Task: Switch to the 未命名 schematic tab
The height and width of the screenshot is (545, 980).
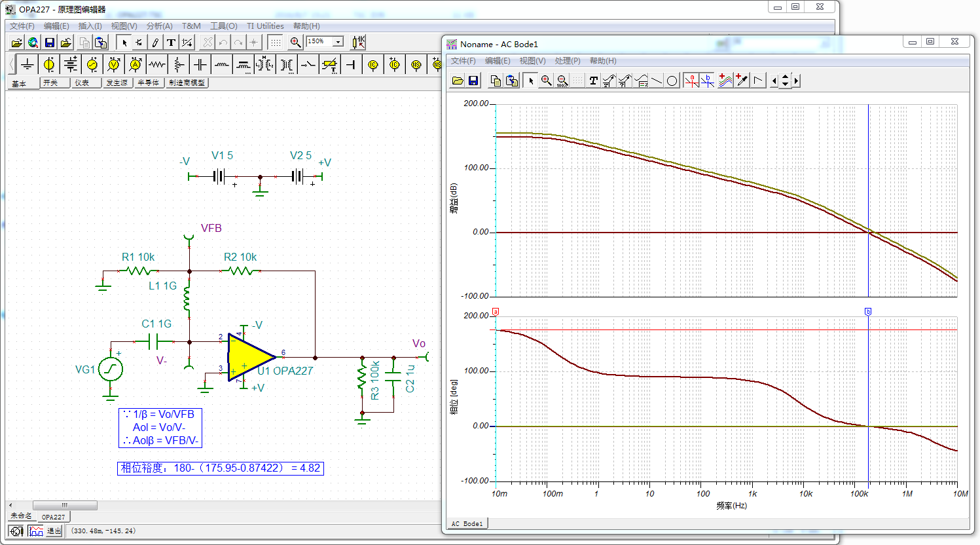Action: pos(21,516)
